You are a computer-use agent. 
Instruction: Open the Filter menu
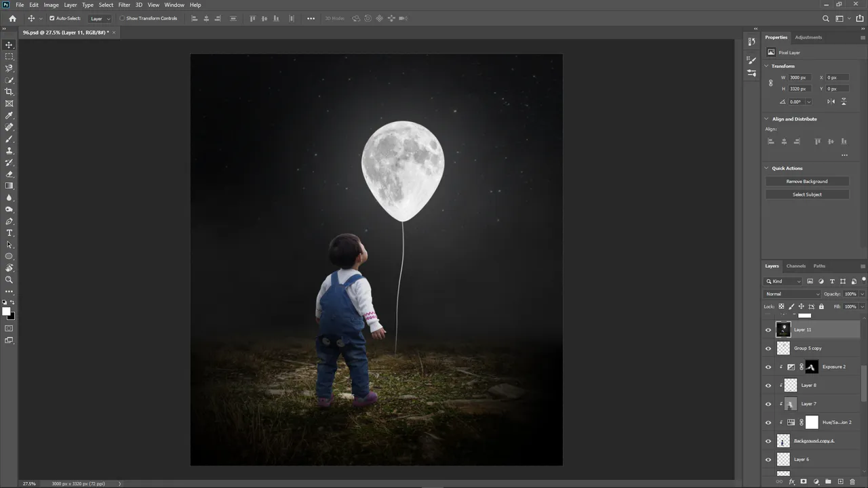[124, 5]
